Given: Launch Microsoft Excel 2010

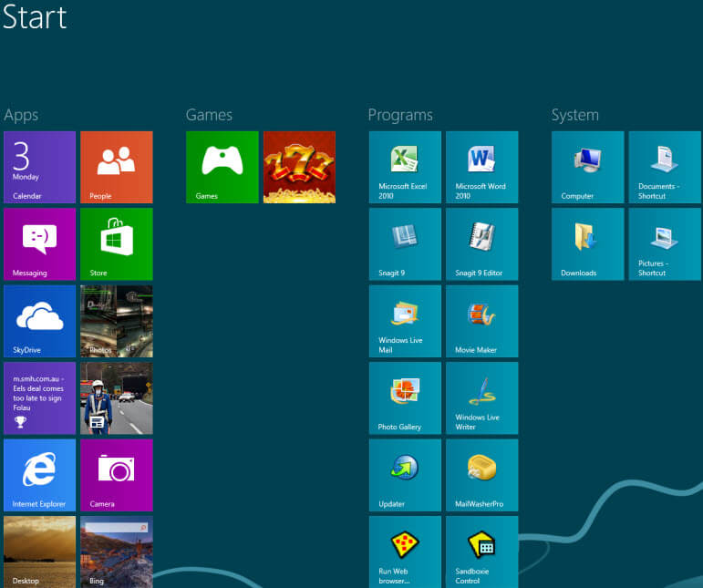Looking at the screenshot, I should [x=406, y=167].
